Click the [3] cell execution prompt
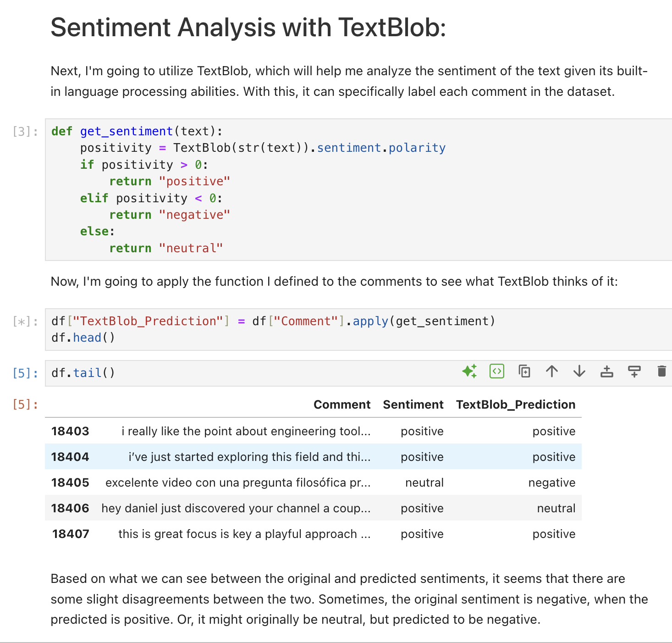 tap(25, 132)
